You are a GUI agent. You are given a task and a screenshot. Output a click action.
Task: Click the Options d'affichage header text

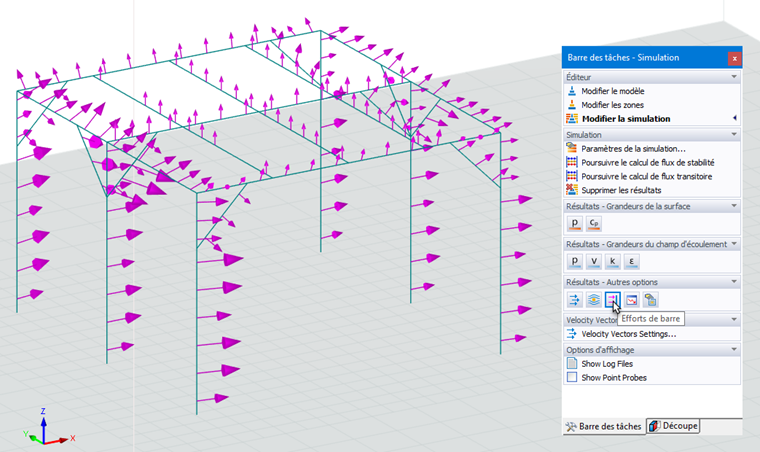600,350
